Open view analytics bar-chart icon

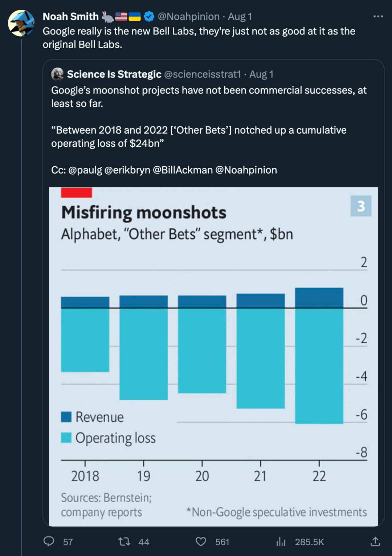tap(281, 542)
